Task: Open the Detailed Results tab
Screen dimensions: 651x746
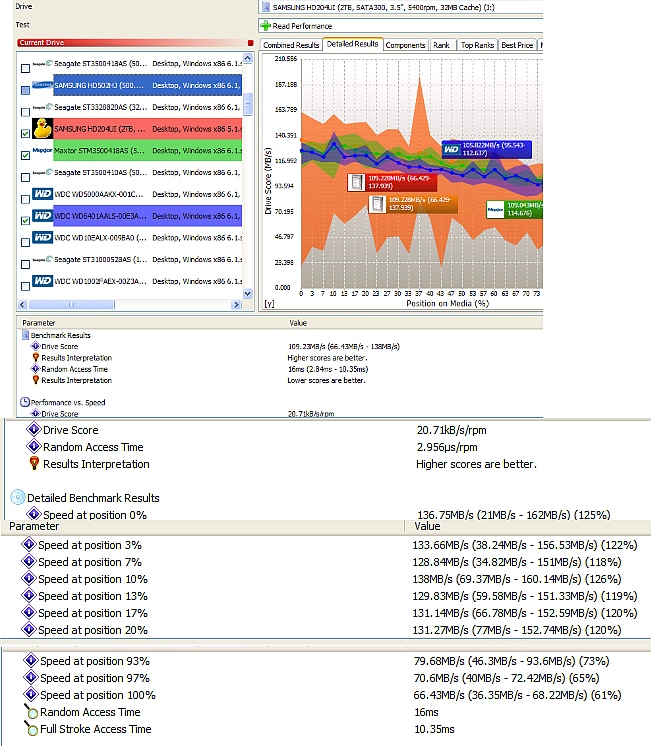Action: [x=352, y=44]
